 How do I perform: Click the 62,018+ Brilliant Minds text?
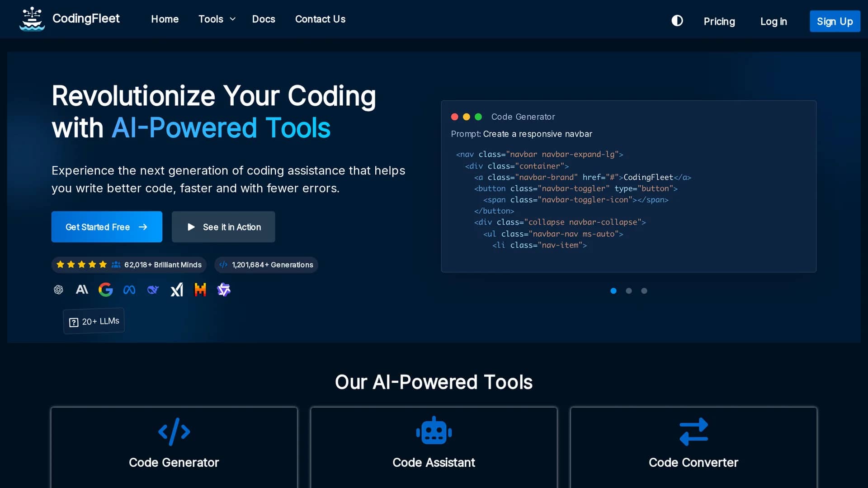coord(163,265)
